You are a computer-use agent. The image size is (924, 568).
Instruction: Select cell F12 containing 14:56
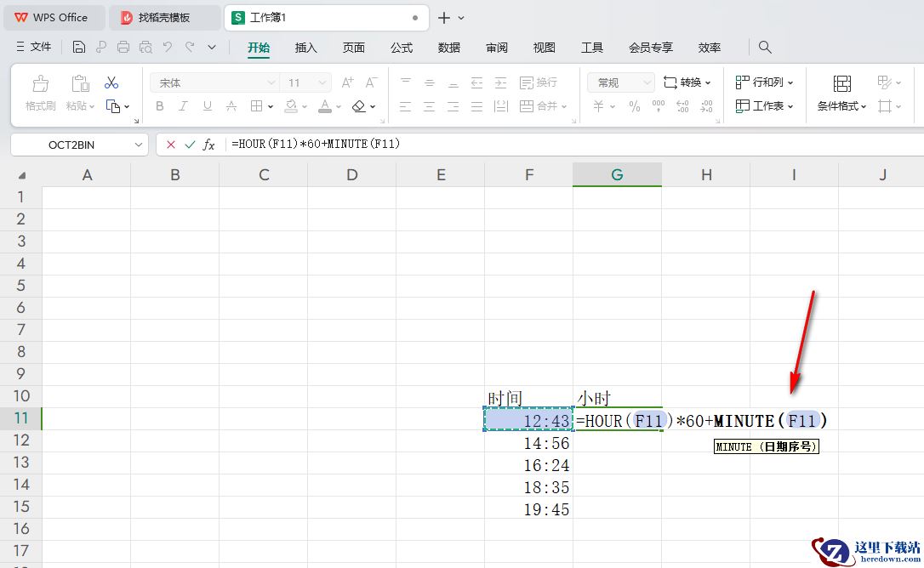point(528,443)
